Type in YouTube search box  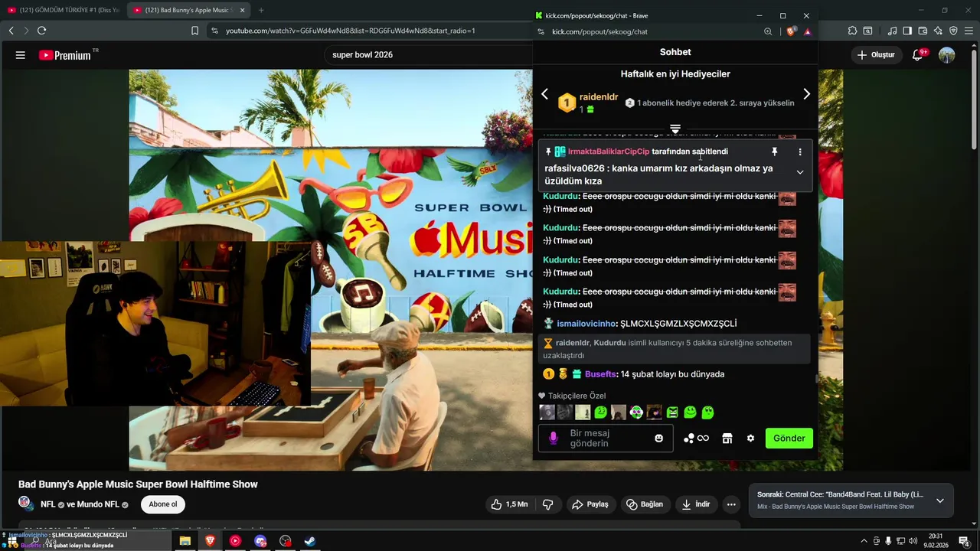[429, 55]
